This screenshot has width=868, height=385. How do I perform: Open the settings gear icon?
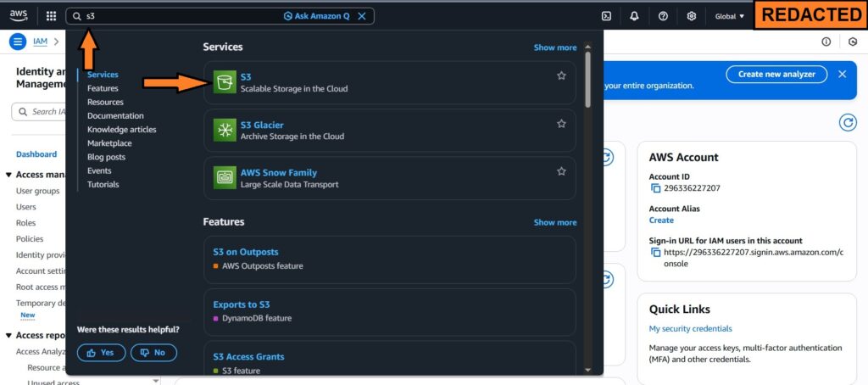[692, 16]
